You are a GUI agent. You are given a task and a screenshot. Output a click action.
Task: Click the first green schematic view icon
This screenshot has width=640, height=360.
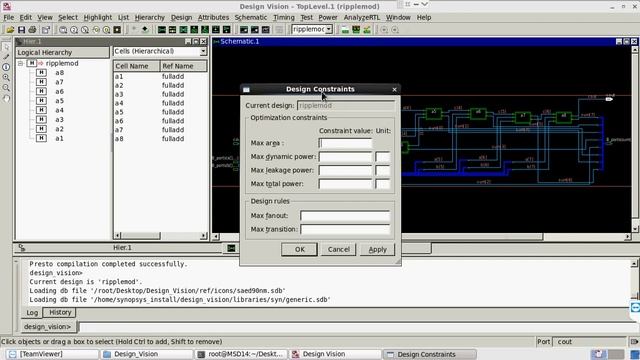point(162,30)
